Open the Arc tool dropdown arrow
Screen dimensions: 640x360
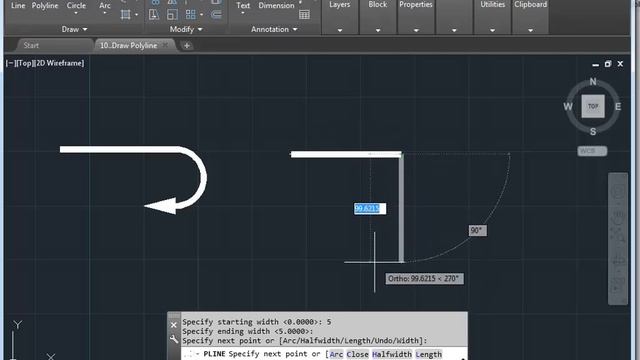pos(105,13)
